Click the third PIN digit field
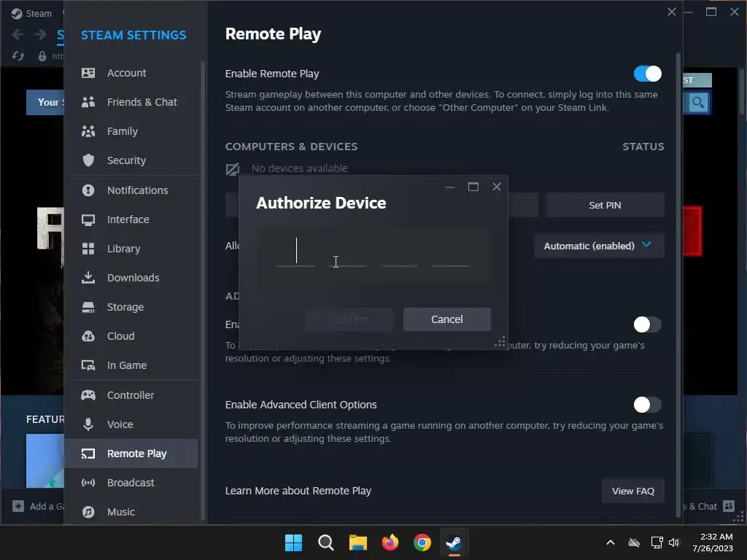 point(399,253)
